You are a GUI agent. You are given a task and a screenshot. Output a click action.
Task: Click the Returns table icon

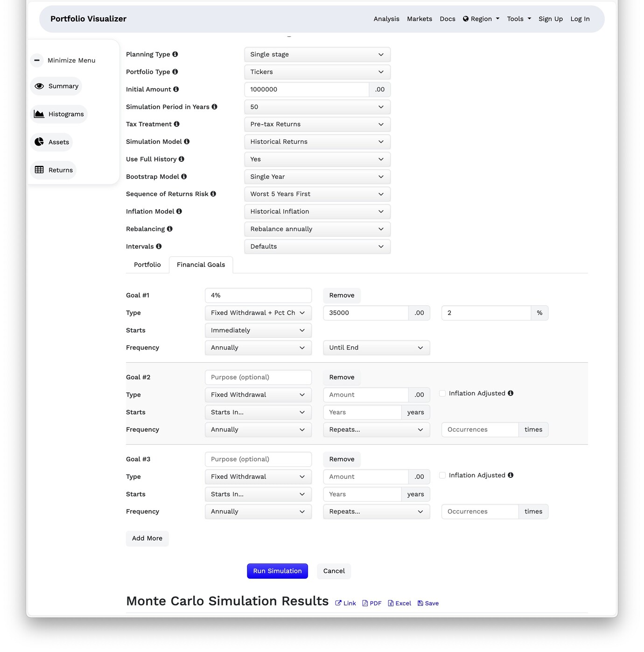coord(39,170)
